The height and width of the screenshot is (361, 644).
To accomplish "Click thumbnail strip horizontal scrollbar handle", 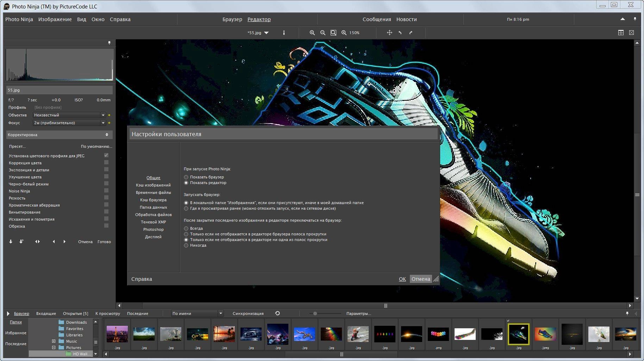I will point(341,354).
